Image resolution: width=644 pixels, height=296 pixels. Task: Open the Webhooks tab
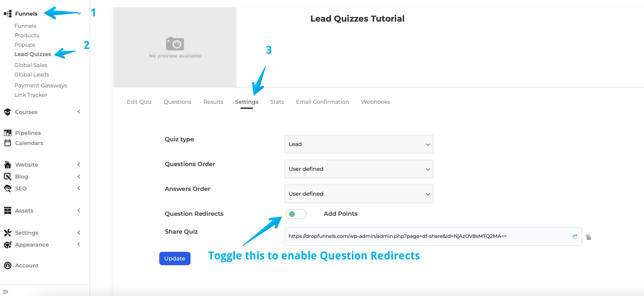(x=376, y=102)
